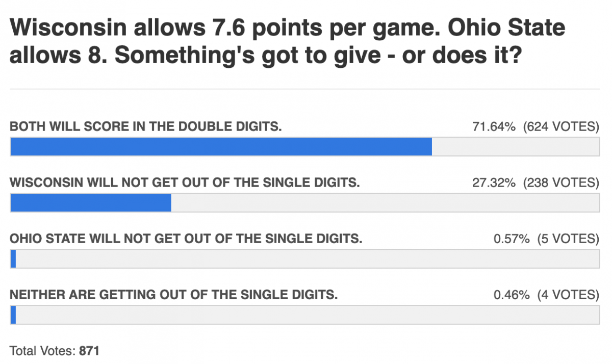The image size is (612, 364).
Task: Click the 0.57% percentage value
Action: coord(512,238)
